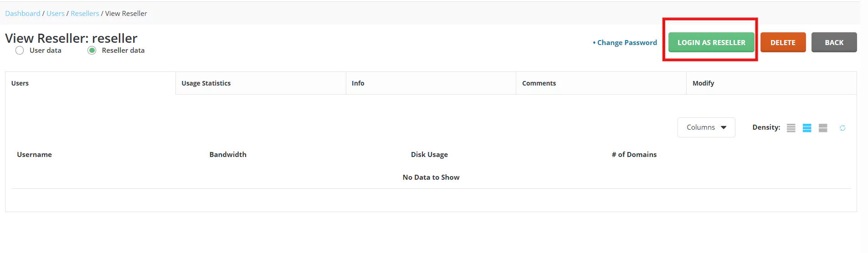Select the Users tab
The width and height of the screenshot is (868, 253).
tap(20, 83)
